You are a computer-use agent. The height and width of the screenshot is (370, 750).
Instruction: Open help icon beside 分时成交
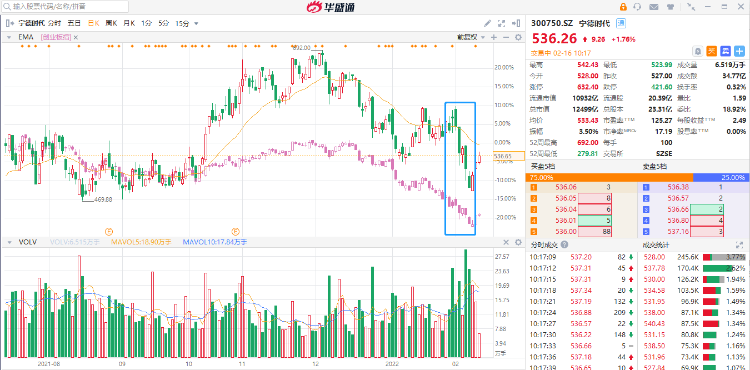click(x=564, y=244)
